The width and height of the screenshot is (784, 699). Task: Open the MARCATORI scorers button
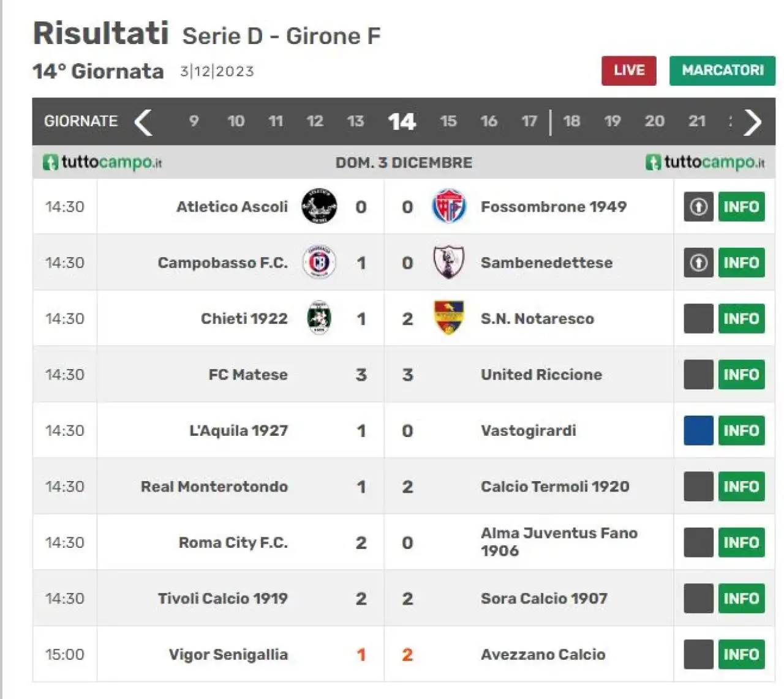[722, 70]
